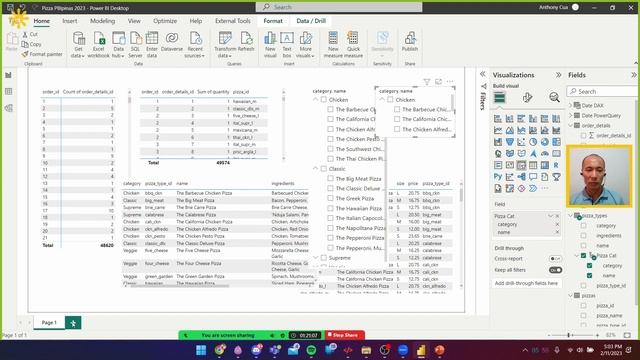640x360 pixels.
Task: Open Dataverse connector
Action: click(x=172, y=42)
